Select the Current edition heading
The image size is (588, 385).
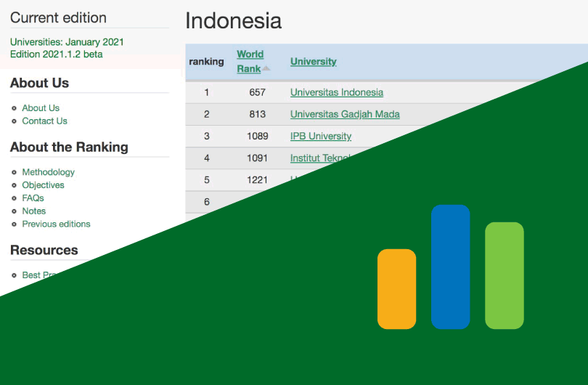pos(58,17)
